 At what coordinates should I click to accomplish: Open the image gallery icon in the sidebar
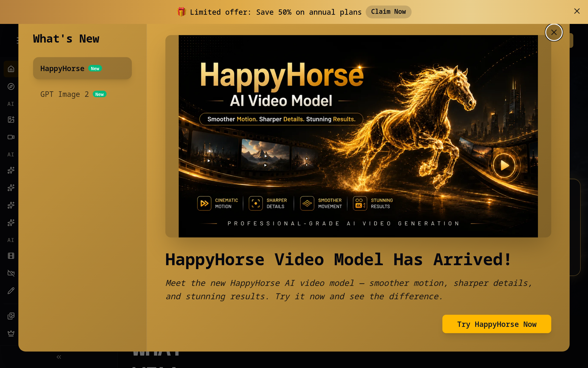11,316
